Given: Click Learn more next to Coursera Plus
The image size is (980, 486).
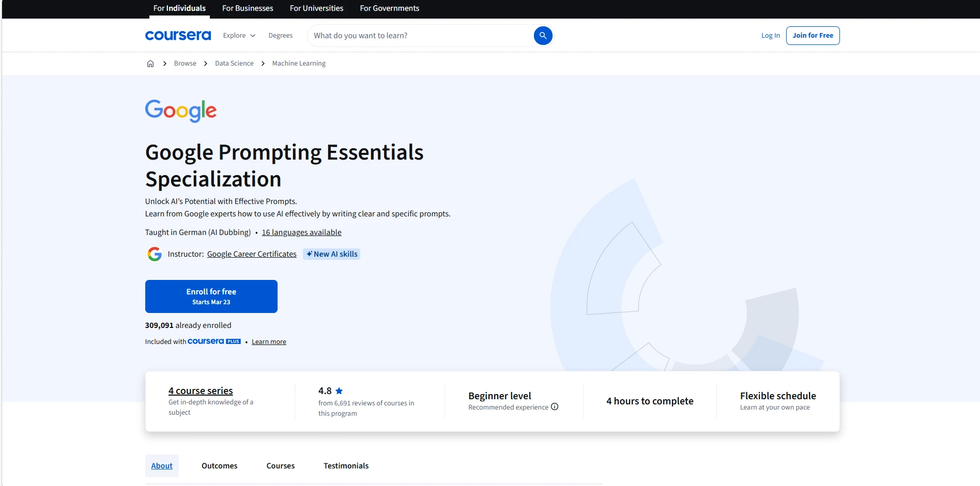Looking at the screenshot, I should pos(269,341).
